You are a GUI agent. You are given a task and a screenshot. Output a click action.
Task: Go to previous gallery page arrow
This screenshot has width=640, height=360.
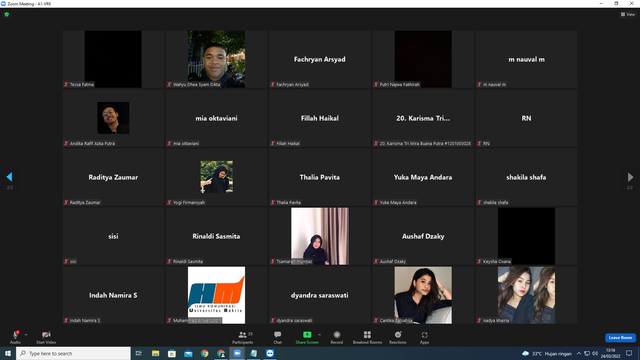tap(9, 177)
